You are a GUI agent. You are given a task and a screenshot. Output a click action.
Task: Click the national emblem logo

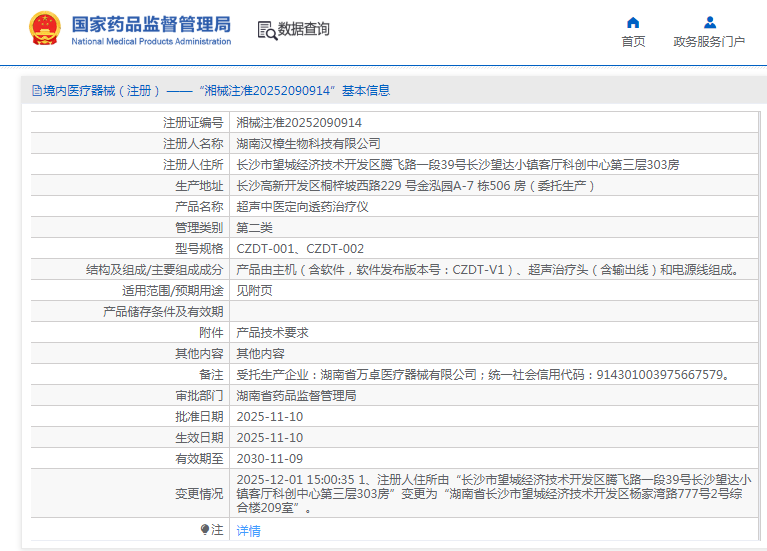click(x=43, y=30)
